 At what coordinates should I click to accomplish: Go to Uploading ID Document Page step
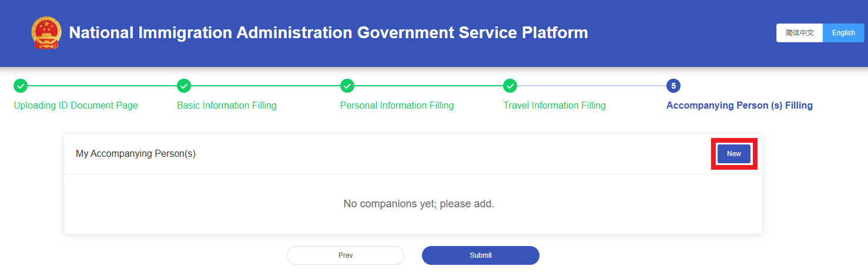[76, 106]
